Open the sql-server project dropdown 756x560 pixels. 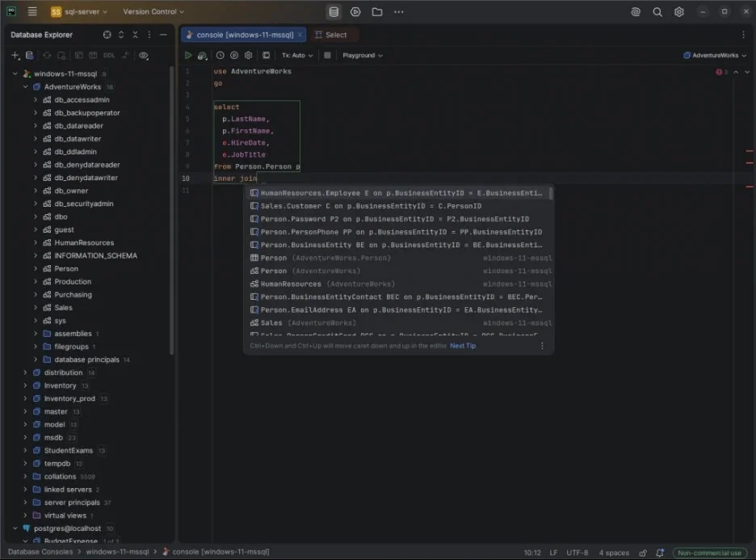[x=79, y=11]
